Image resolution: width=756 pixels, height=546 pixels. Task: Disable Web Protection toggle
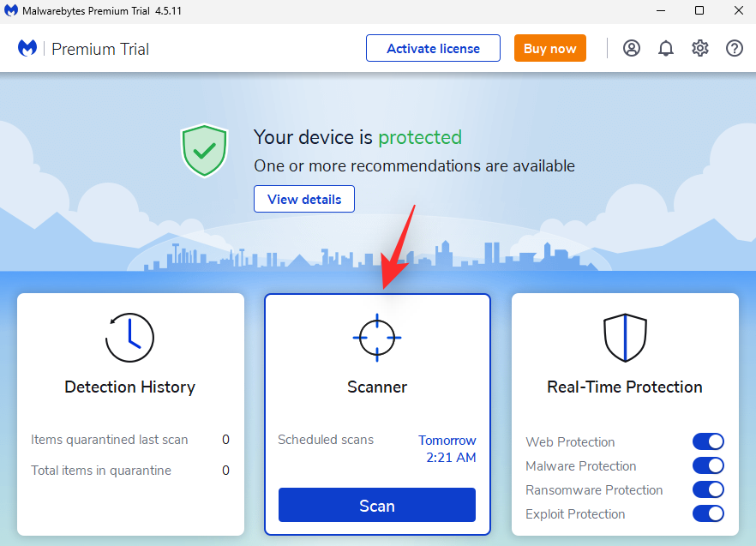pos(708,442)
